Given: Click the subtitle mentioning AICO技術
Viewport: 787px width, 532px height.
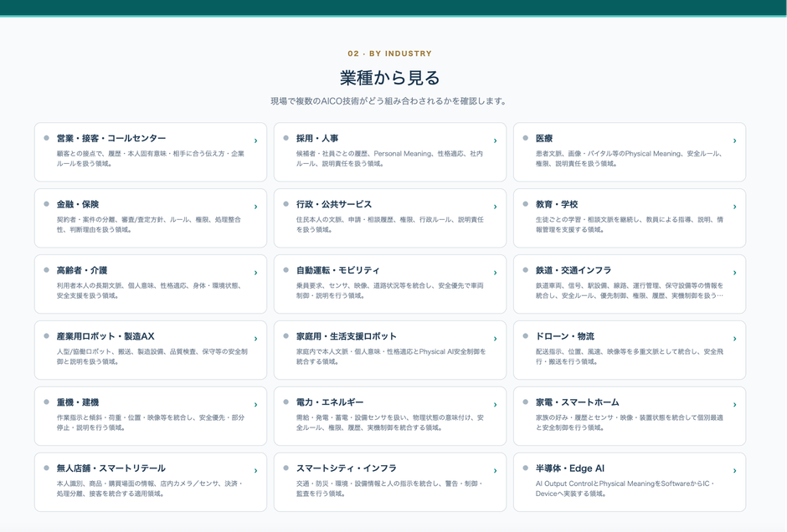Looking at the screenshot, I should click(389, 101).
